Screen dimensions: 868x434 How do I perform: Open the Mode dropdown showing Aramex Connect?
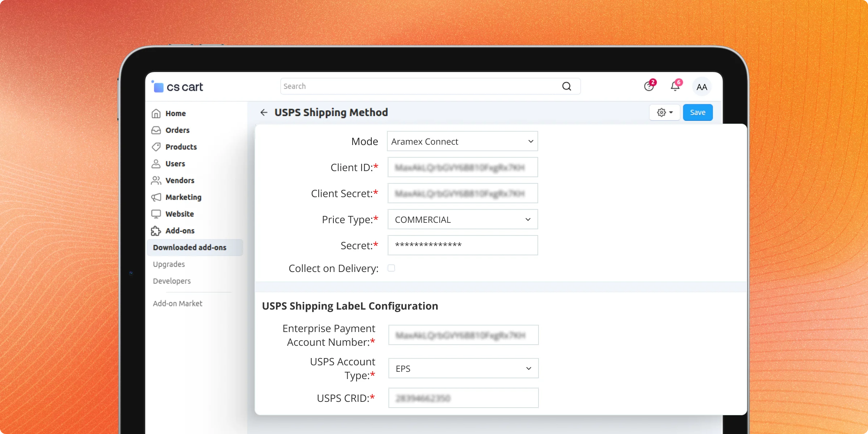point(462,141)
